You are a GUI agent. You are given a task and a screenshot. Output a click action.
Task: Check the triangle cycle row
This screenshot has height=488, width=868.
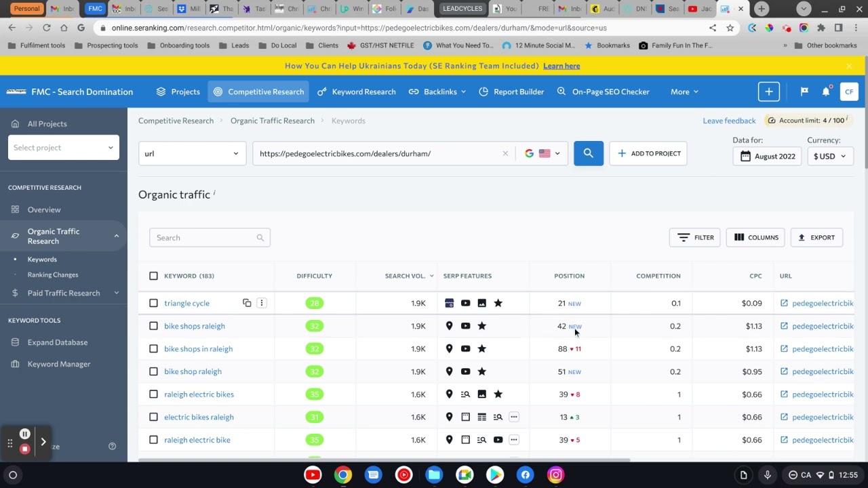pos(153,303)
